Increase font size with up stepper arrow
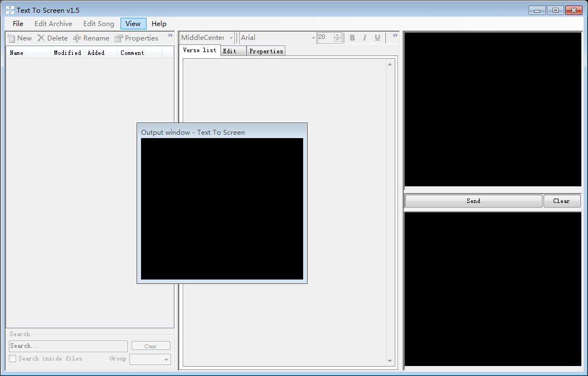This screenshot has height=376, width=588. click(x=338, y=35)
